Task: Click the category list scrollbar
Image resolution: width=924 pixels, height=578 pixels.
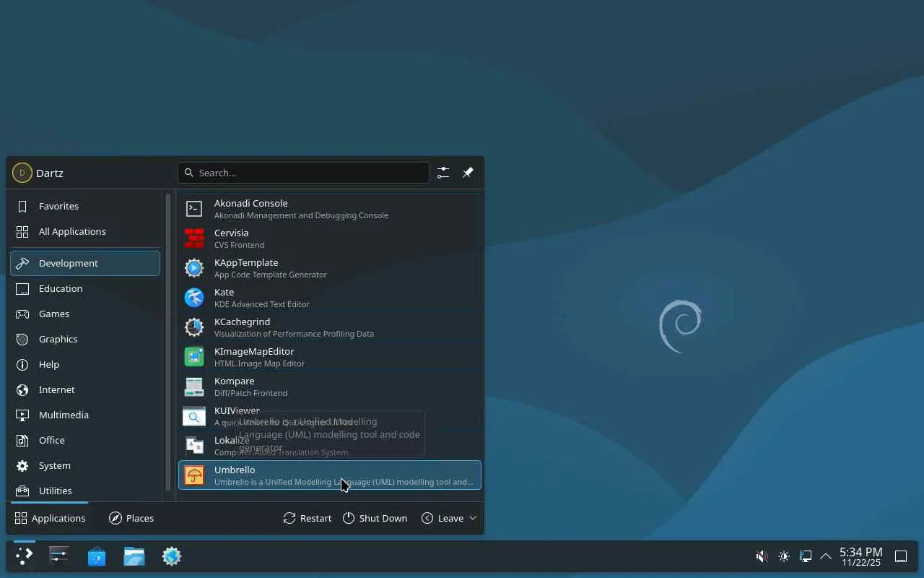Action: pos(168,343)
